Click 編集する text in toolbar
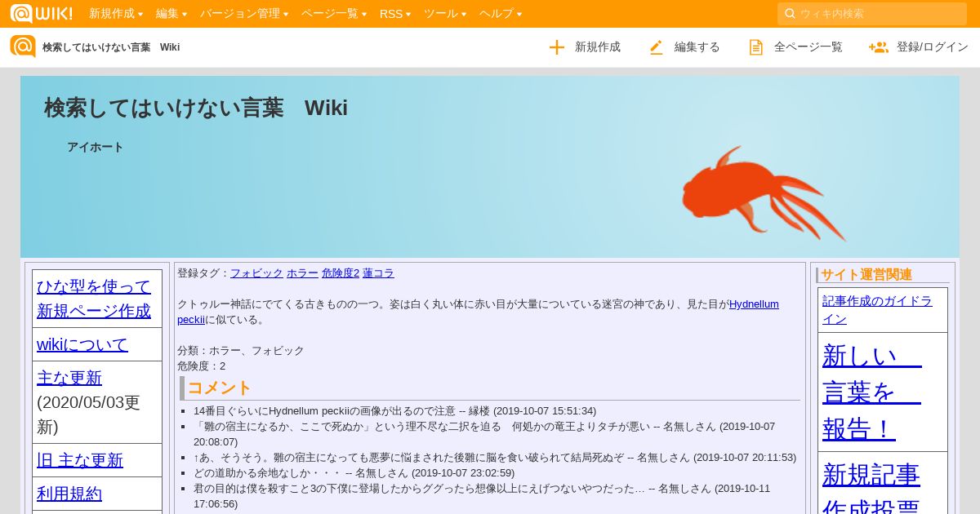980x514 pixels. point(697,47)
